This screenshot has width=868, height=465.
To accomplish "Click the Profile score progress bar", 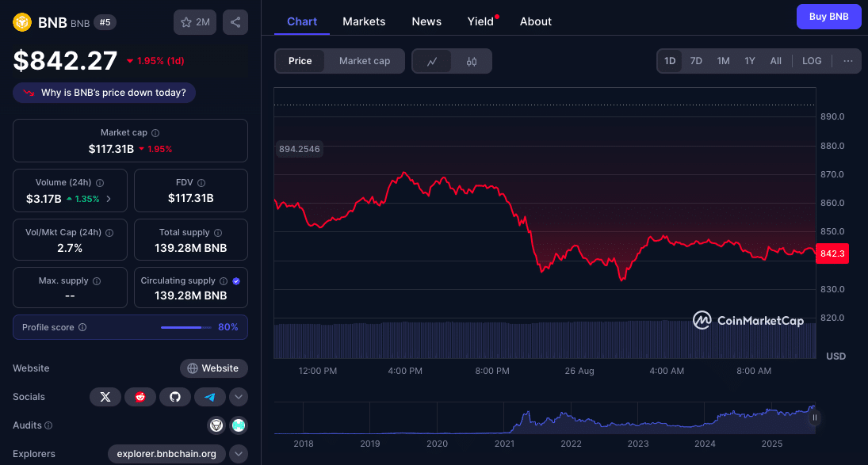I will pos(186,327).
